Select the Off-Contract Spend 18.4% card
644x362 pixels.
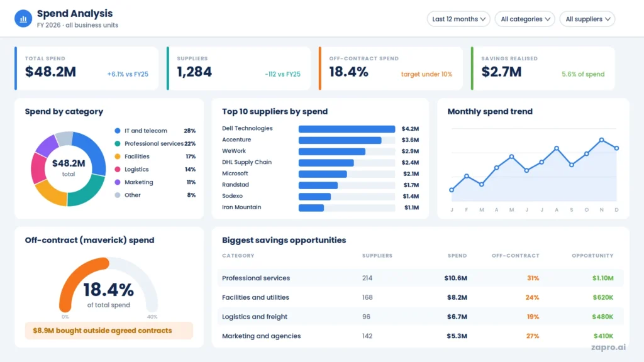click(x=391, y=68)
